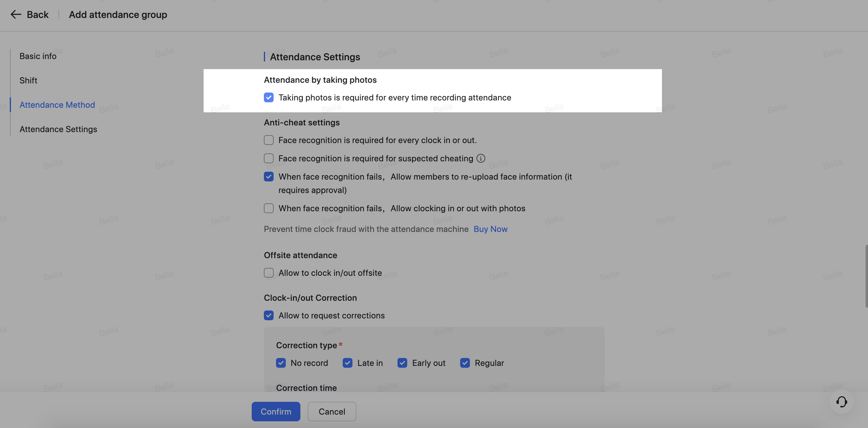Uncheck the No record correction type

[x=281, y=363]
